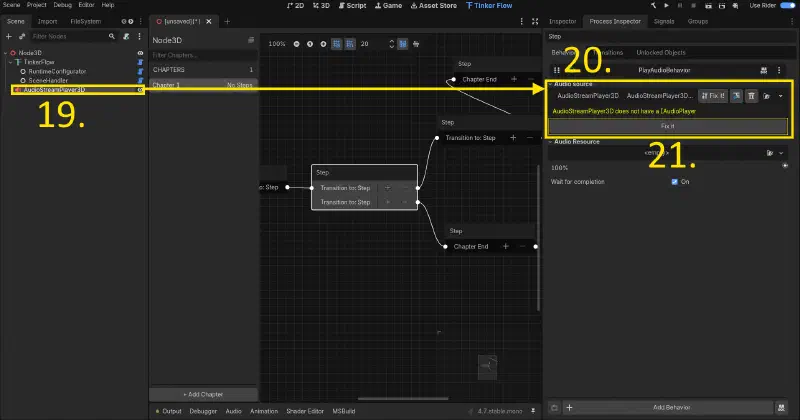Open RuntimeConfigurator's script icon
This screenshot has width=800, height=420.
(x=140, y=71)
